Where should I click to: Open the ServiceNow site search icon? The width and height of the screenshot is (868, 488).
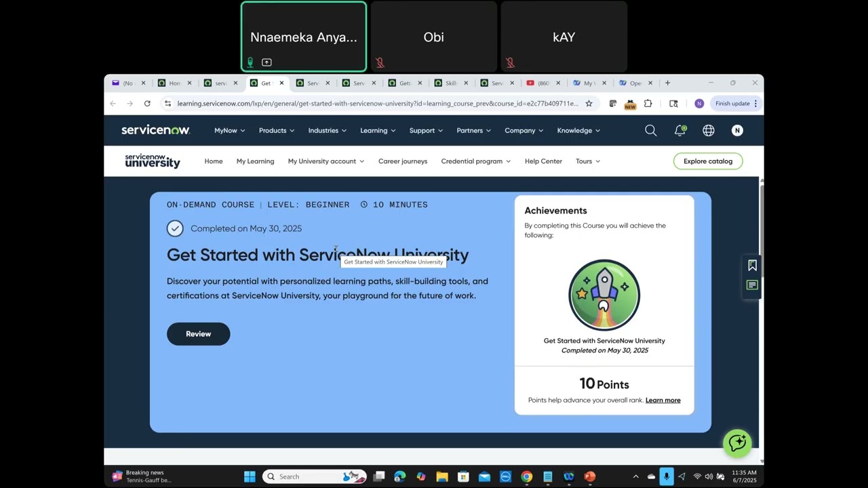tap(651, 131)
